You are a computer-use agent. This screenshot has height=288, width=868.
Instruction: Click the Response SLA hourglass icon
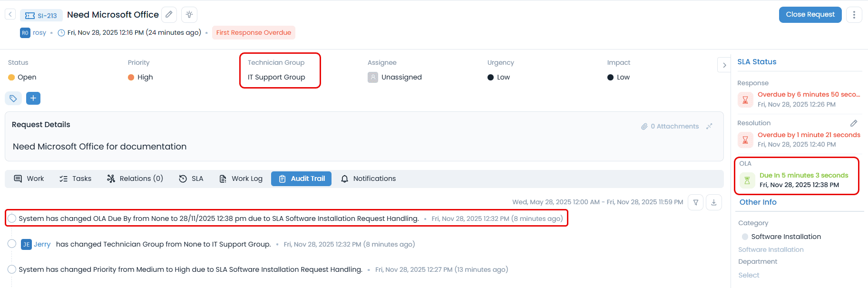(745, 100)
